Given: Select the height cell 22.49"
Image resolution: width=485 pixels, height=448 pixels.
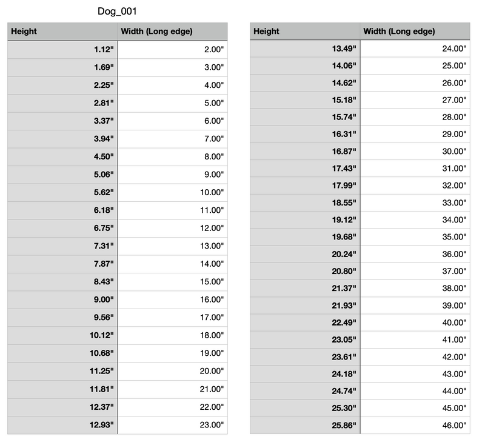Looking at the screenshot, I should [305, 323].
